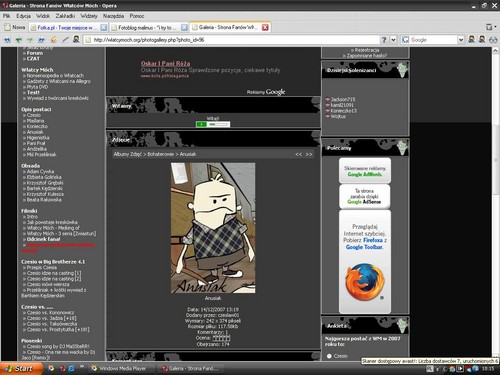This screenshot has width=500, height=375.
Task: Open the Plik menu
Action: pos(7,16)
